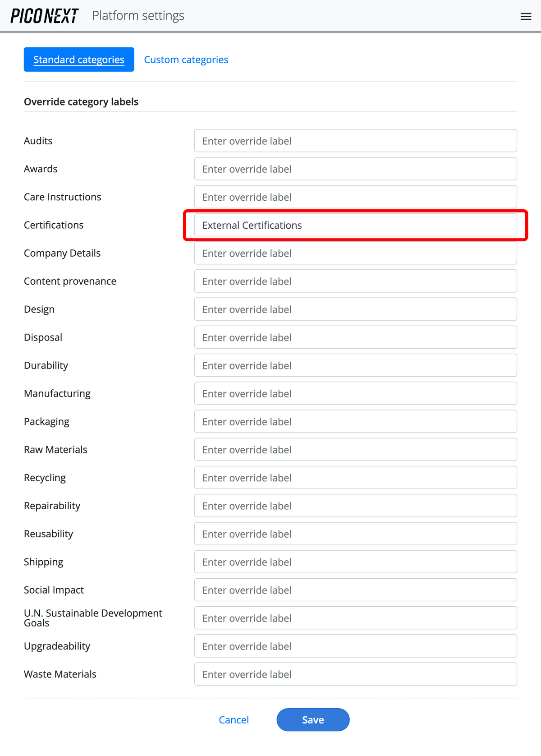The height and width of the screenshot is (756, 541).
Task: Click the Audits override label field
Action: [355, 141]
